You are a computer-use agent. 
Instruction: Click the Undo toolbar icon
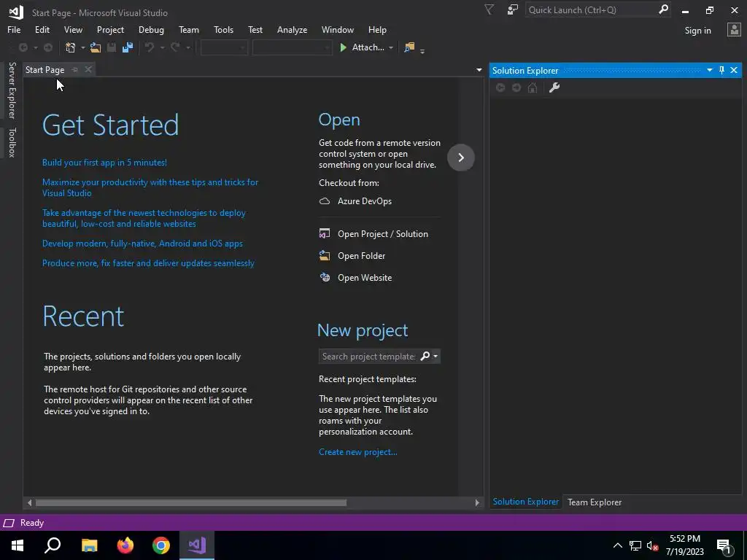tap(150, 47)
